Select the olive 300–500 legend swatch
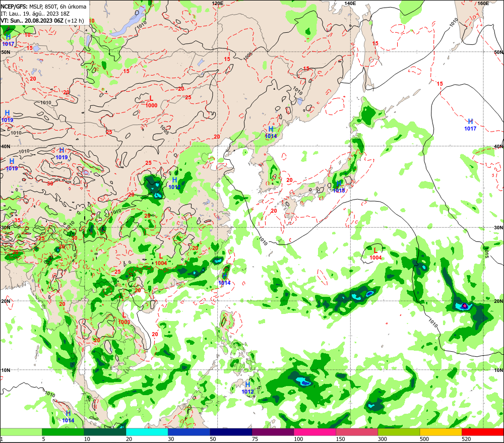 point(399,432)
